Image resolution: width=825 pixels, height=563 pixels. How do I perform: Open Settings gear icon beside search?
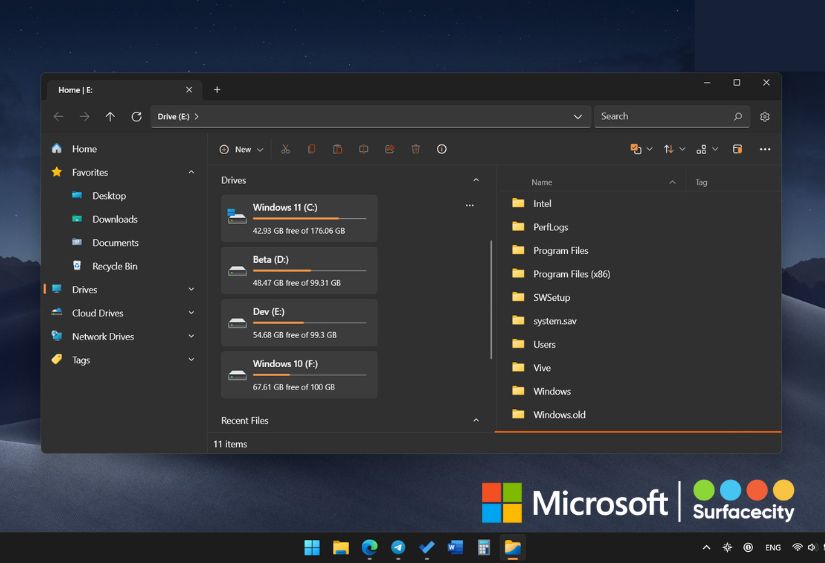(765, 117)
